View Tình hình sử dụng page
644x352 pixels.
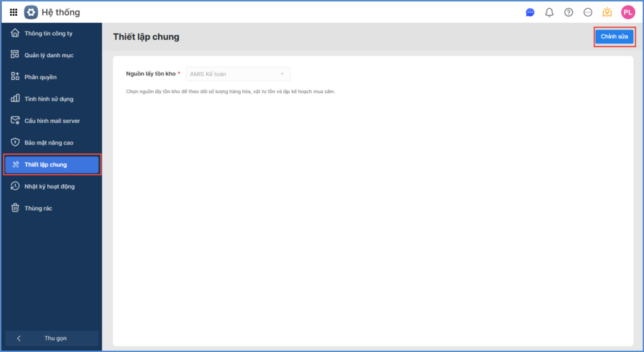tap(52, 99)
